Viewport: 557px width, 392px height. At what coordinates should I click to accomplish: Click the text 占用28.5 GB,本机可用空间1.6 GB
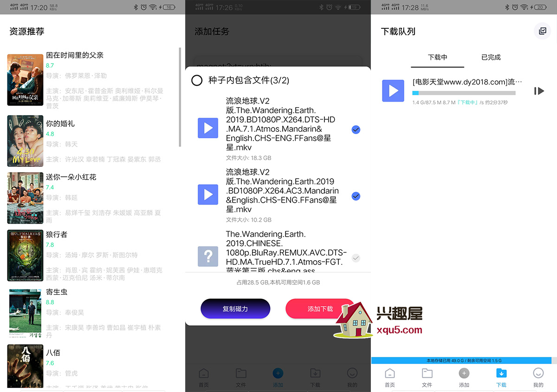point(278,283)
